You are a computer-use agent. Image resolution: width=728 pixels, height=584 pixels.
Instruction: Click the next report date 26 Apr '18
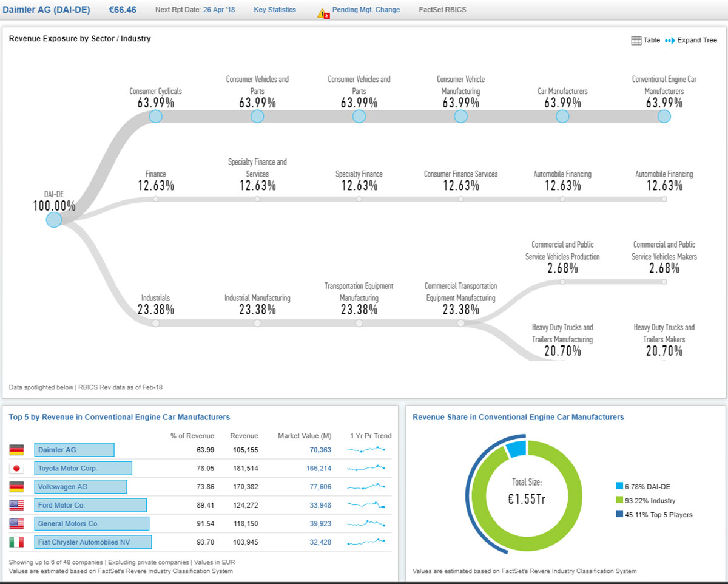click(219, 10)
